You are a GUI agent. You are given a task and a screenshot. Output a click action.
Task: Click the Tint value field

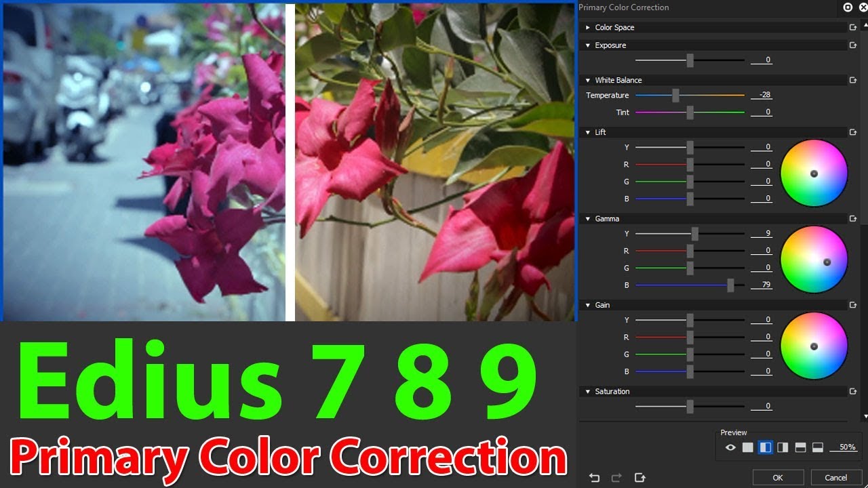coord(762,113)
